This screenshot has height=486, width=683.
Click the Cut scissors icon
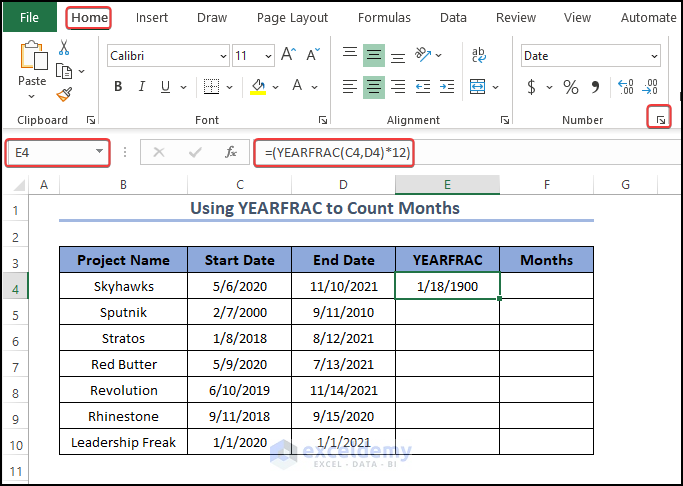[x=64, y=47]
